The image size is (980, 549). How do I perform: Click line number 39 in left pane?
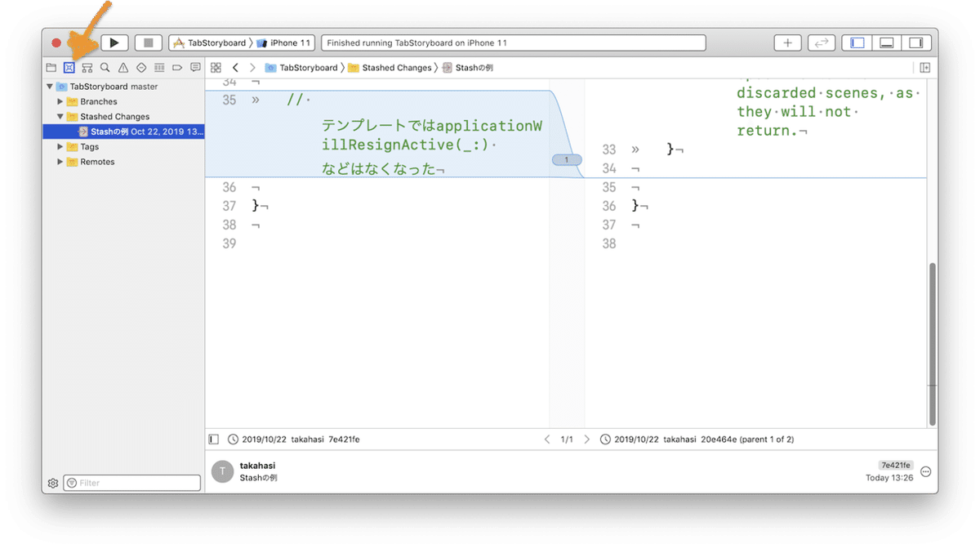229,243
